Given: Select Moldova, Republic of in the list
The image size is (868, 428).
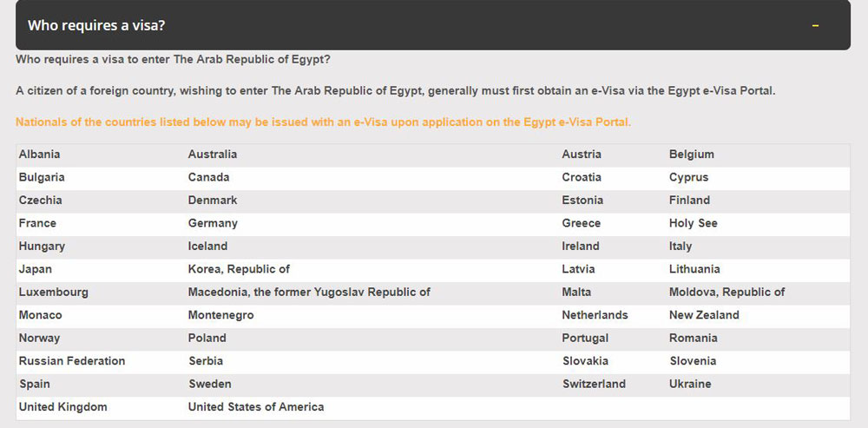Looking at the screenshot, I should (x=727, y=292).
